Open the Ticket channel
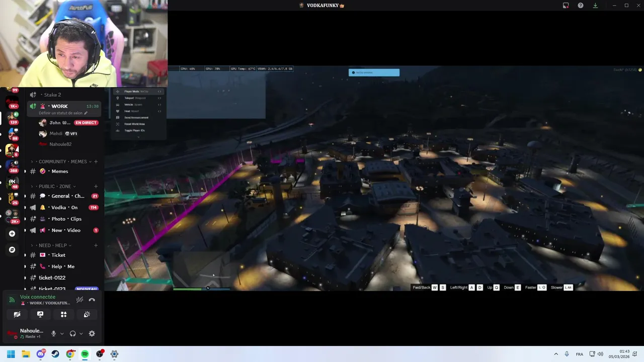 [64, 255]
